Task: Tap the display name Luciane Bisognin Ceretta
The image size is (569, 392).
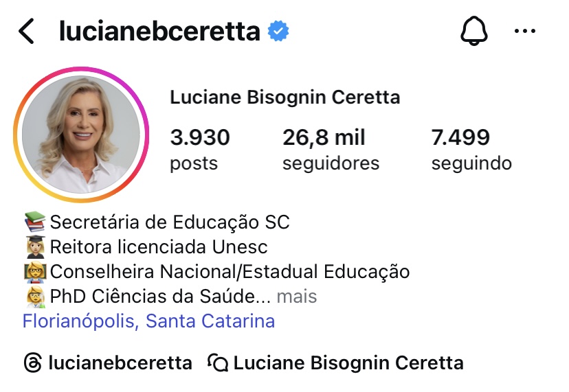Action: (285, 97)
